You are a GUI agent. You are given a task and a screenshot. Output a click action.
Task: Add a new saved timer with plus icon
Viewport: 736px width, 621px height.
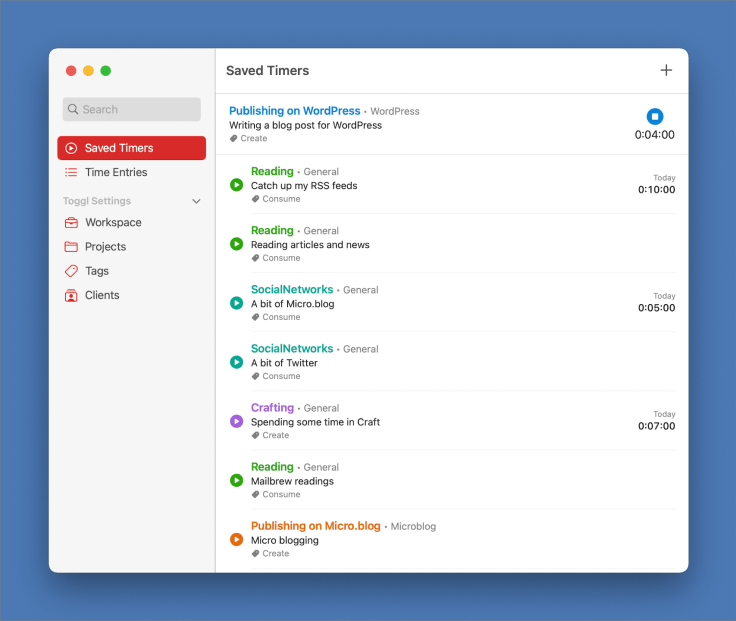coord(666,70)
